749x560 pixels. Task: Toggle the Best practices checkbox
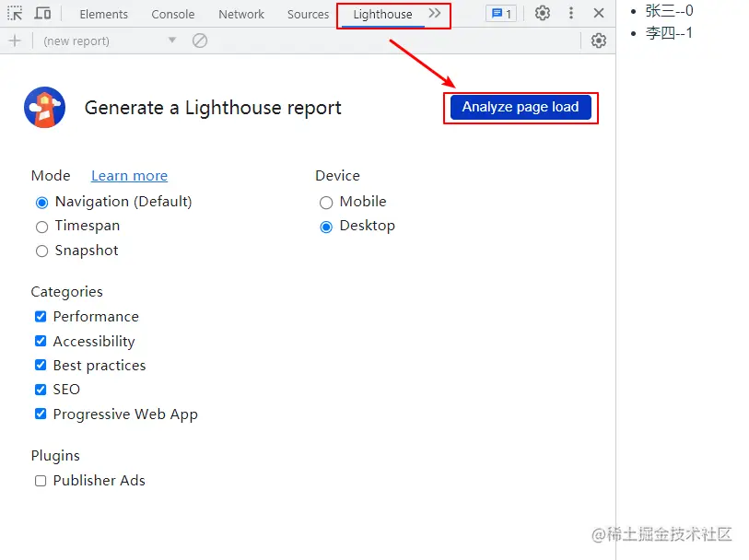(x=41, y=366)
